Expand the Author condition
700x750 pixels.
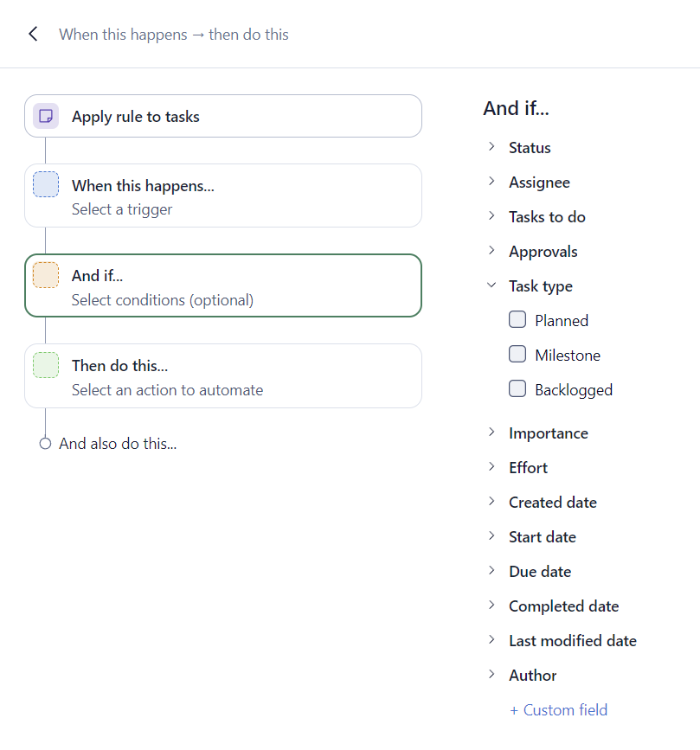click(x=491, y=675)
